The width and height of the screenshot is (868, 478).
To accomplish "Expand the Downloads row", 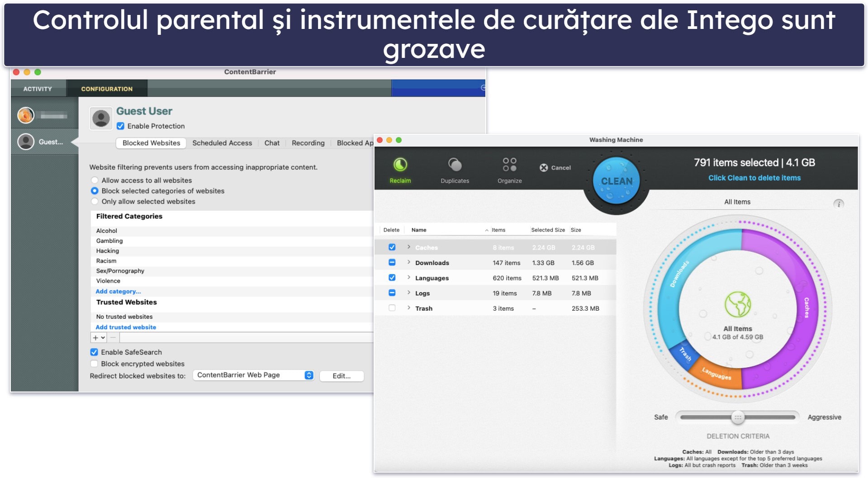I will pos(408,262).
